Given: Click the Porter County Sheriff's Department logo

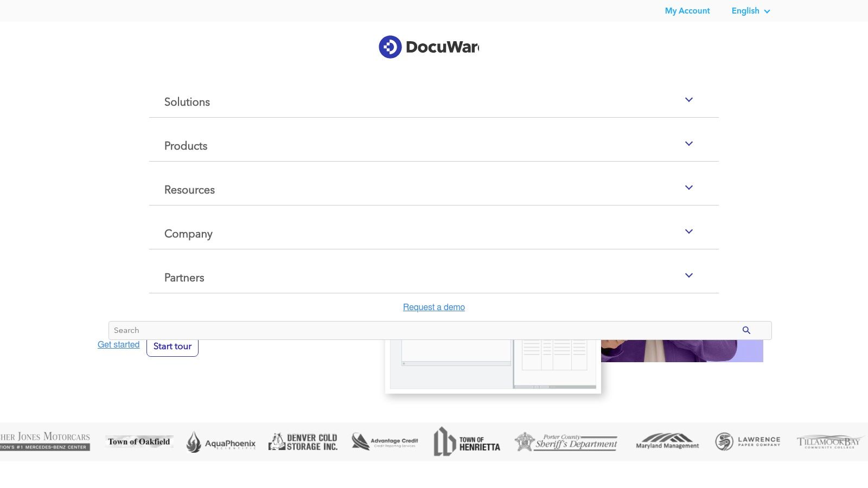Looking at the screenshot, I should [x=566, y=441].
